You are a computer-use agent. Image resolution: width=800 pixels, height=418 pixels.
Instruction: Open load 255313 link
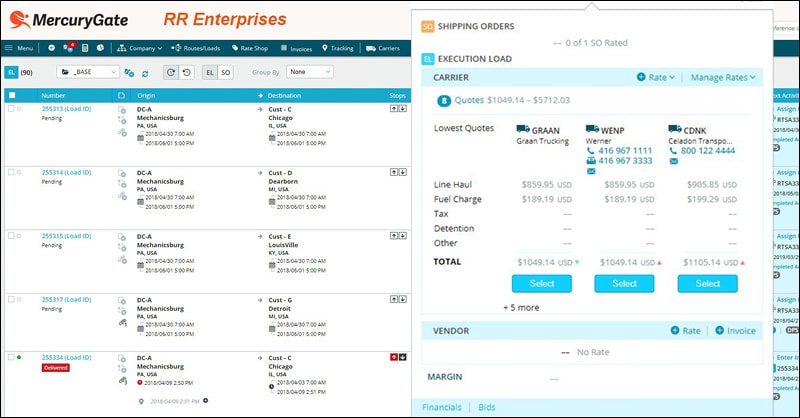[x=66, y=109]
